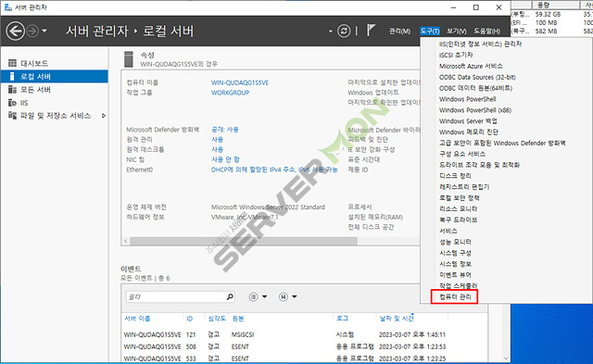Viewport: 593px width, 364px height.
Task: Open 로컬 보안 정책
Action: pos(460,197)
